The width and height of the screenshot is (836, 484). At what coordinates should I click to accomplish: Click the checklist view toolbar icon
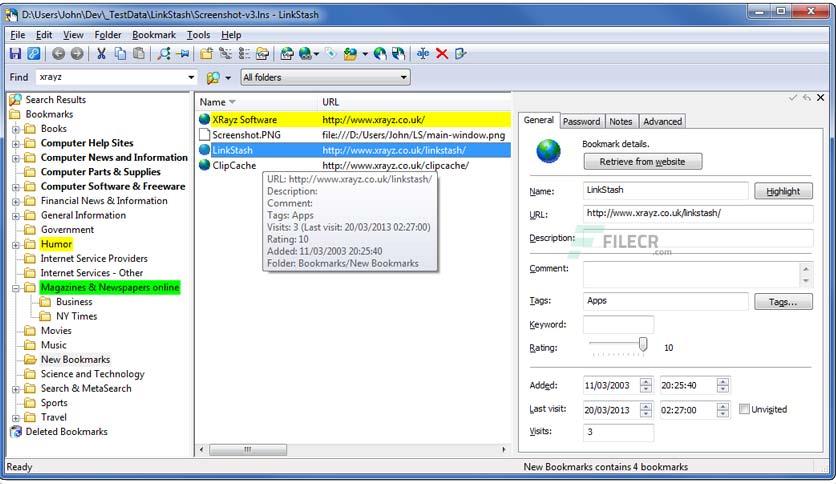coord(244,53)
